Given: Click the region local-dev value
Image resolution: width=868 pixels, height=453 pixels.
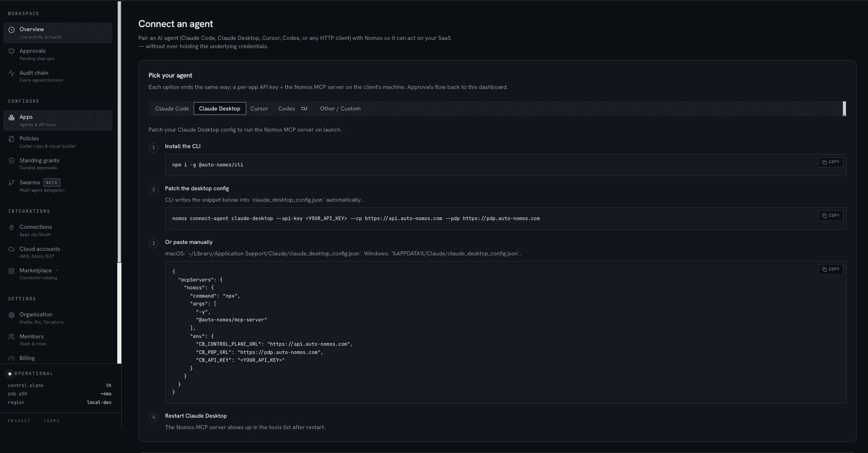Looking at the screenshot, I should (x=99, y=403).
